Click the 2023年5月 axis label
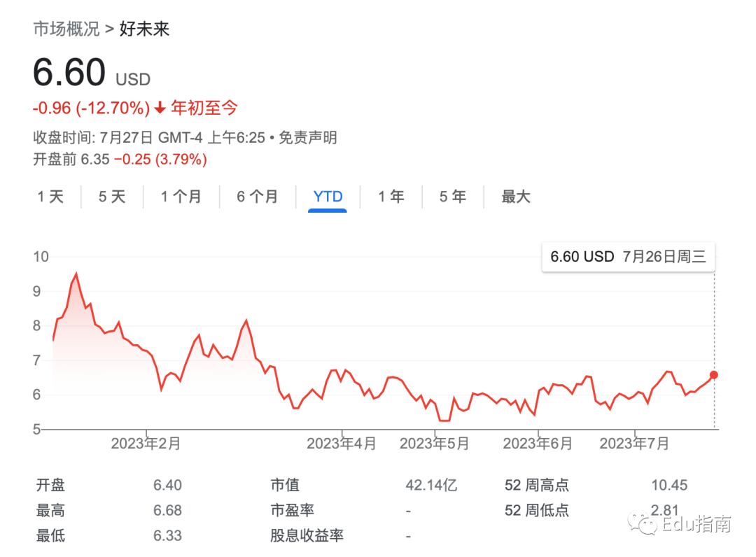The height and width of the screenshot is (557, 756). 435,443
